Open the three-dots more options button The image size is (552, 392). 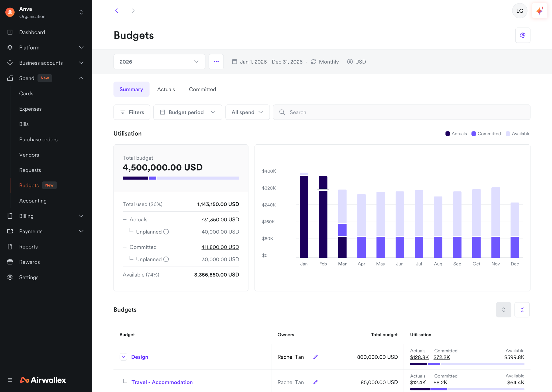tap(216, 62)
